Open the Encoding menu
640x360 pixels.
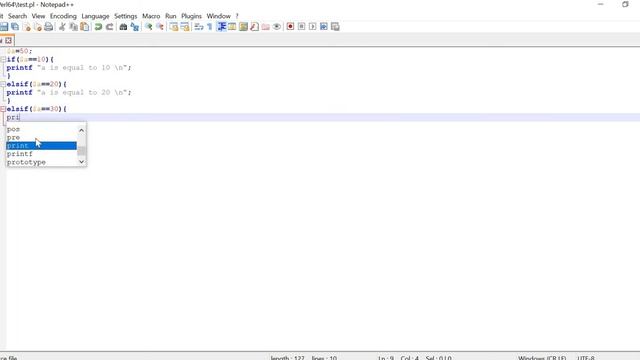[63, 16]
